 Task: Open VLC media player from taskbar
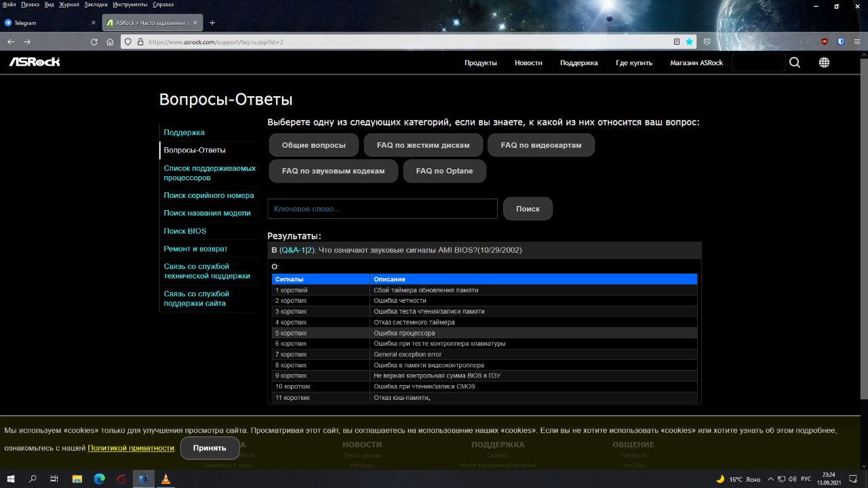click(165, 479)
